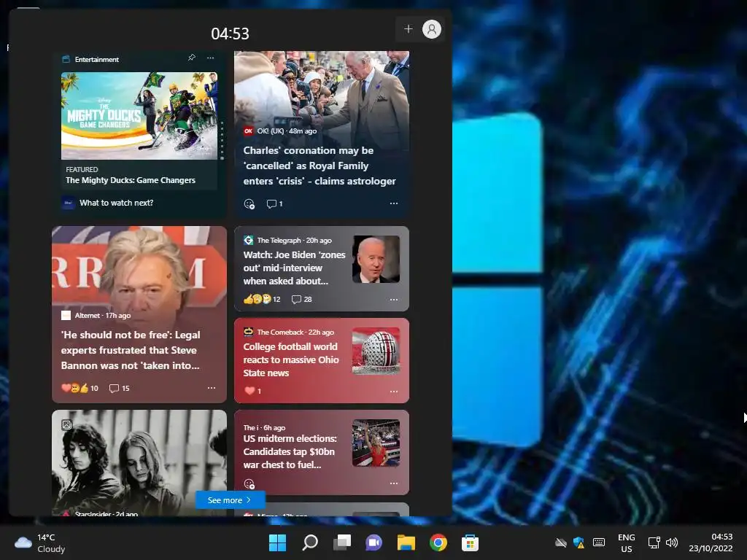Open Entertainment widget more options
The image size is (747, 560).
coord(211,58)
